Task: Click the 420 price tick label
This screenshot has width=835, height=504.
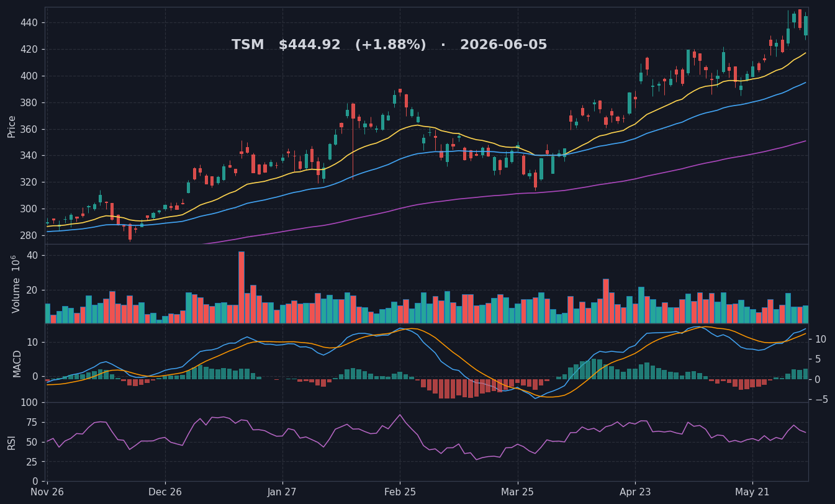Action: pos(29,50)
